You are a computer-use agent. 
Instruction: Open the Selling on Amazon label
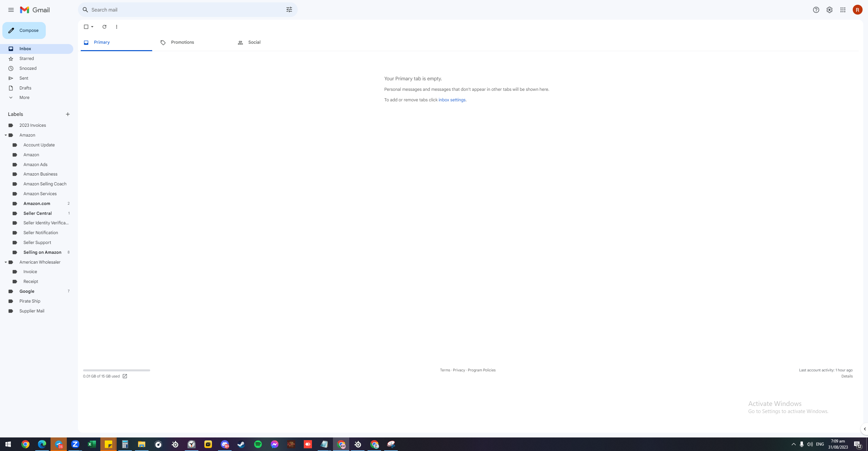37,252
